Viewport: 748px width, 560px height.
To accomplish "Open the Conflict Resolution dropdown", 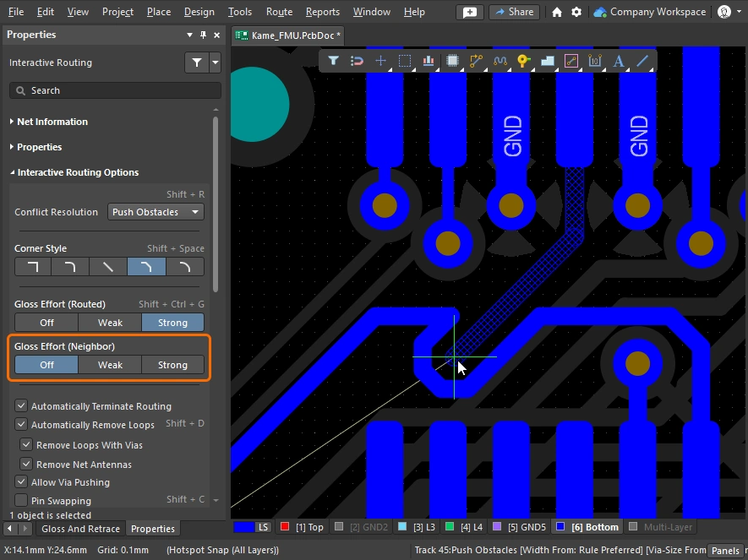I will point(156,212).
